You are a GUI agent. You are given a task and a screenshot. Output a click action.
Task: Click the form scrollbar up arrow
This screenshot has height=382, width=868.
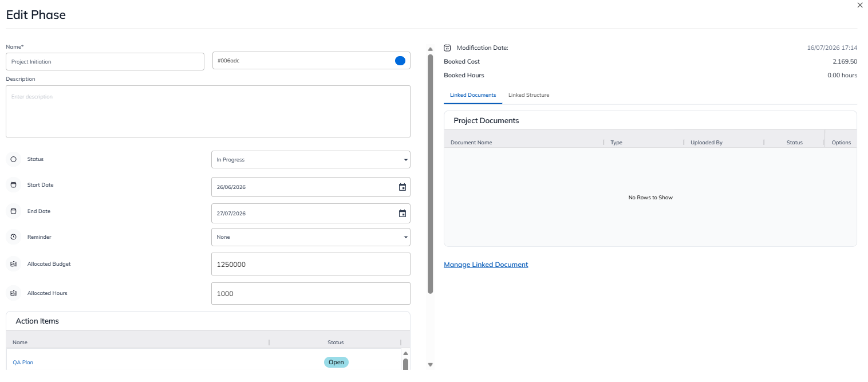coord(431,49)
